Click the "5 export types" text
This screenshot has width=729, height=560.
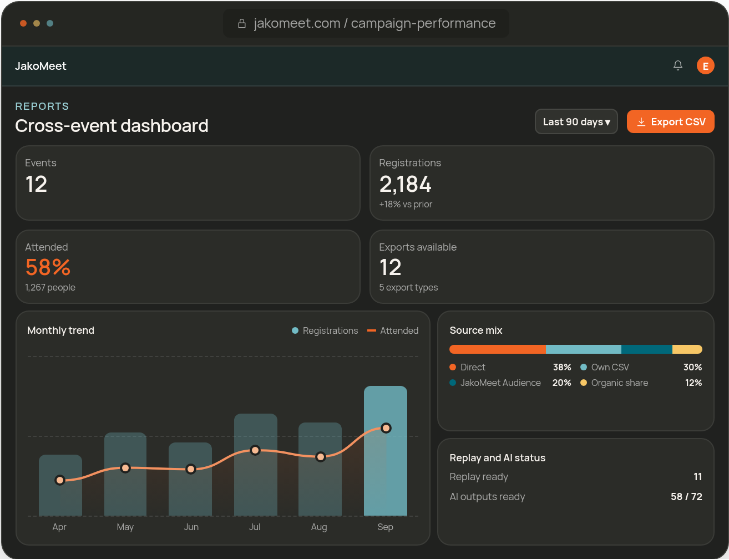coord(408,287)
